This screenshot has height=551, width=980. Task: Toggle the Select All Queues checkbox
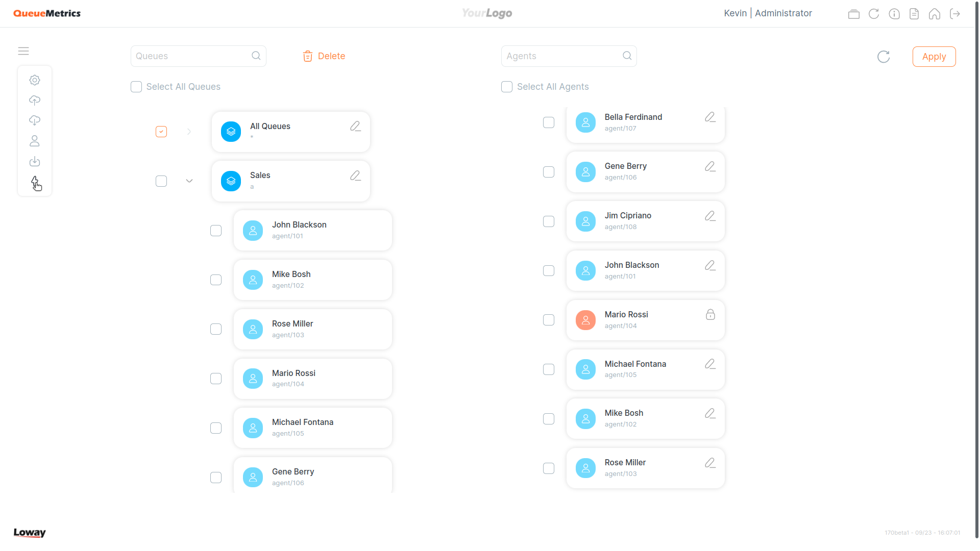click(136, 86)
